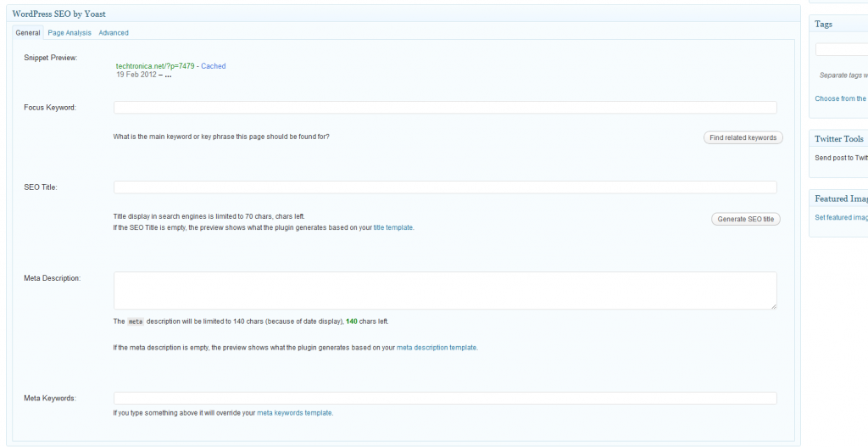The image size is (868, 447).
Task: Open the meta description template link
Action: pyautogui.click(x=437, y=348)
